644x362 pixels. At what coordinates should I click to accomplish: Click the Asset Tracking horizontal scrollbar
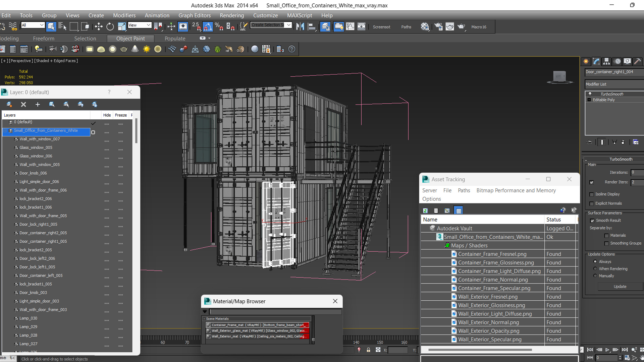click(480, 350)
